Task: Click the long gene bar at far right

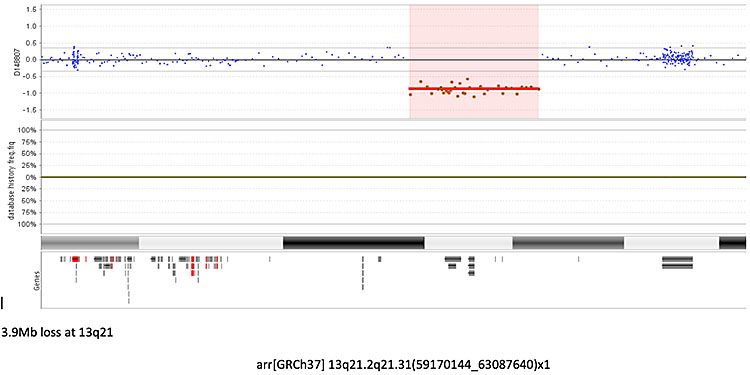Action: coord(677,259)
